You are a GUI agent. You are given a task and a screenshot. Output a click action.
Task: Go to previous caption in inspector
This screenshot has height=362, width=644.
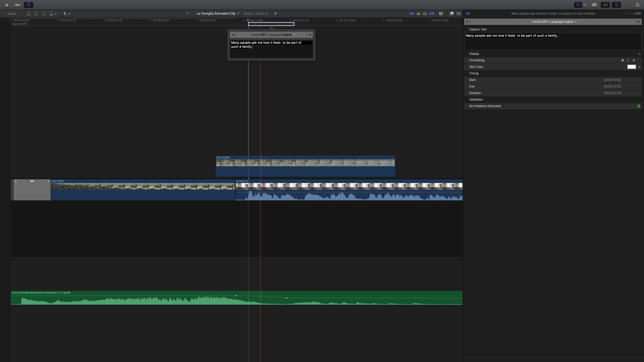coord(467,22)
